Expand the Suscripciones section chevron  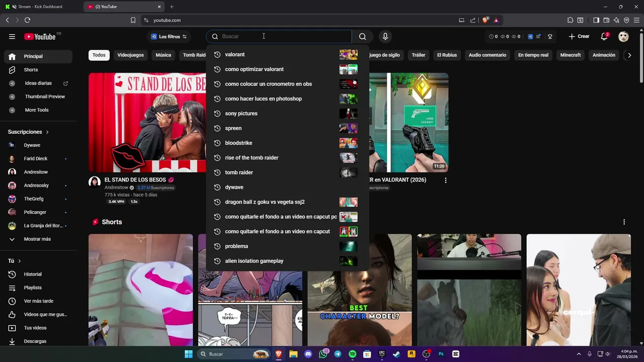click(47, 132)
